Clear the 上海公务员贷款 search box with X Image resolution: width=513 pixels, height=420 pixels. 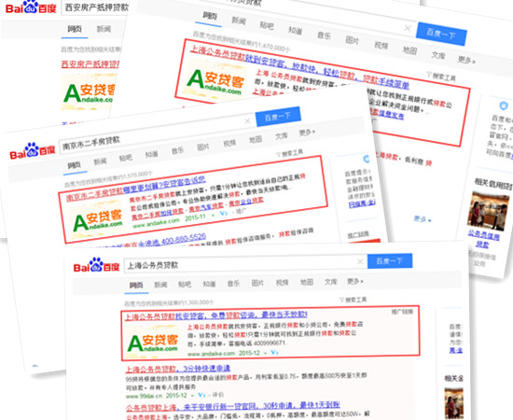pyautogui.click(x=360, y=261)
